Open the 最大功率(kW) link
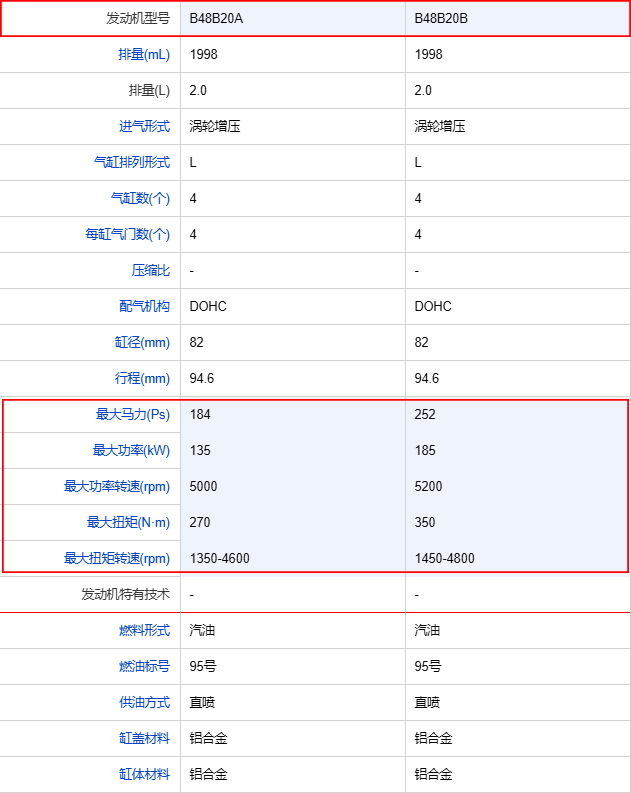This screenshot has height=793, width=631. tap(133, 450)
